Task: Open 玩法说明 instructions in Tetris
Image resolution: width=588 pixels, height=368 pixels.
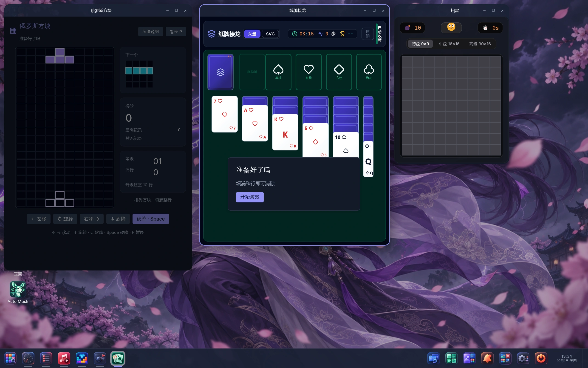Action: tap(150, 32)
